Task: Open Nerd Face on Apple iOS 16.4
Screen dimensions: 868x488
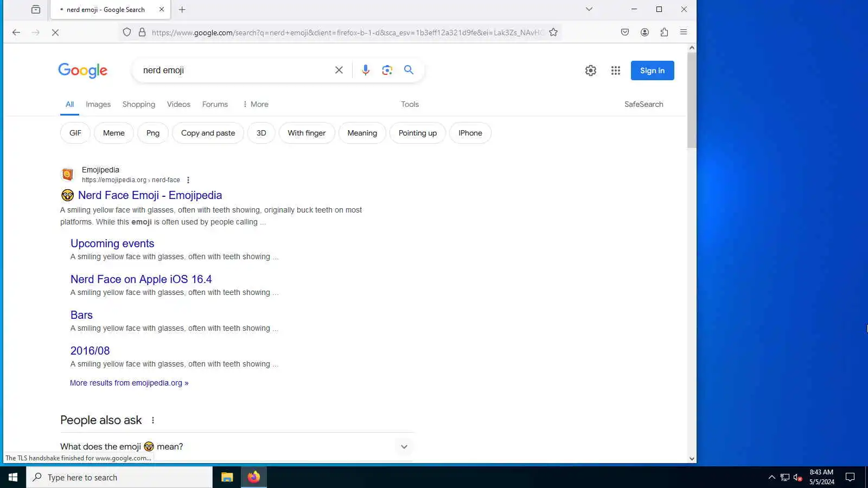Action: click(x=141, y=279)
